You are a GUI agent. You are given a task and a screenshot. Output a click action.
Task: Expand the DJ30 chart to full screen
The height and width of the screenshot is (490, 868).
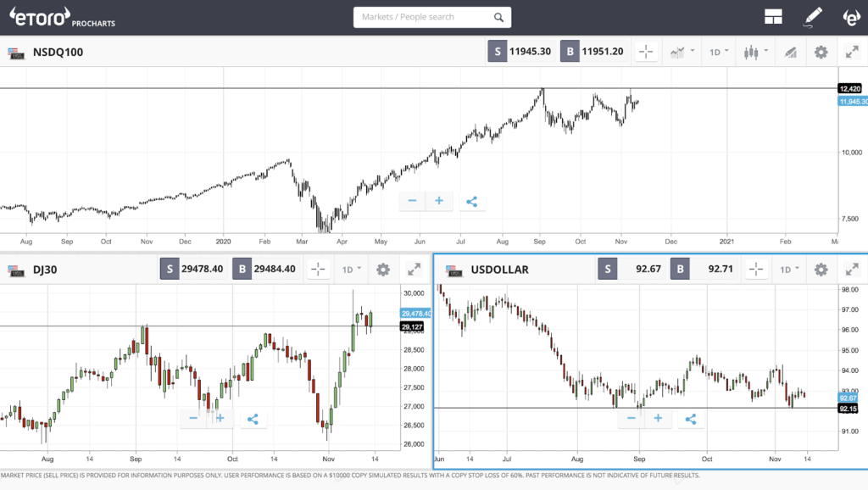[414, 270]
